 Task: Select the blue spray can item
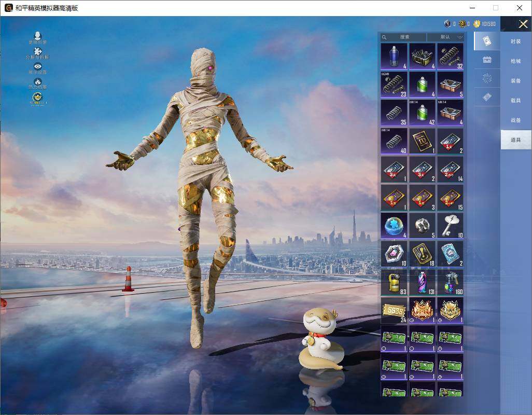coord(394,57)
